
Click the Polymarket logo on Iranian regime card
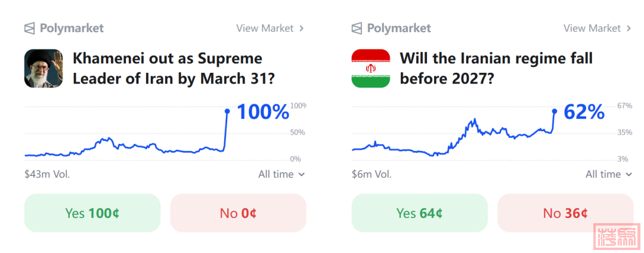coord(391,28)
